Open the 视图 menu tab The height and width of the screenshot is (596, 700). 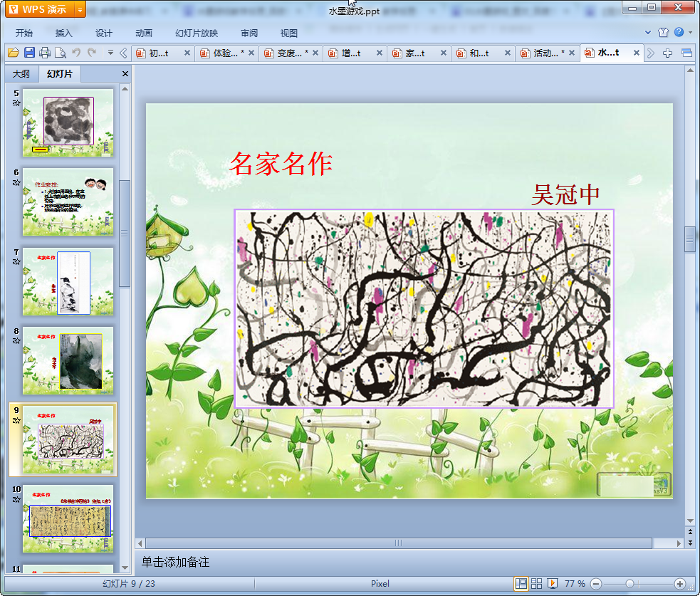tap(289, 33)
